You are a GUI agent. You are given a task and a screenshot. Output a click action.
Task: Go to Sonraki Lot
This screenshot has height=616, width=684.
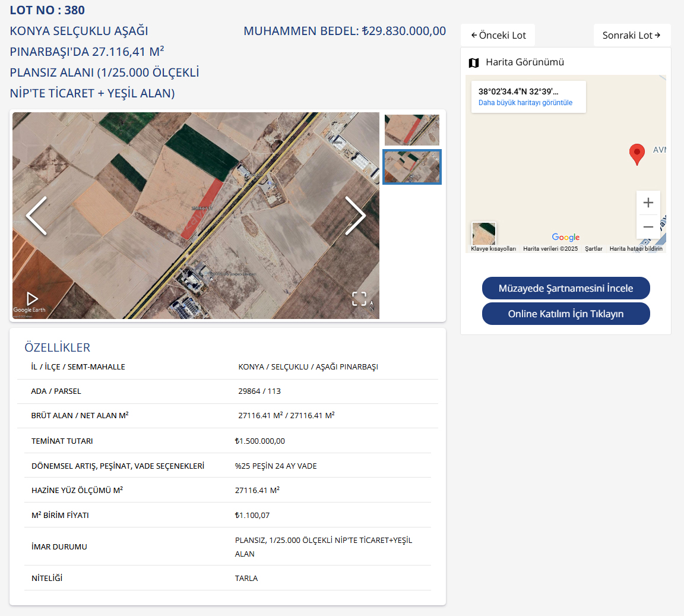(632, 36)
